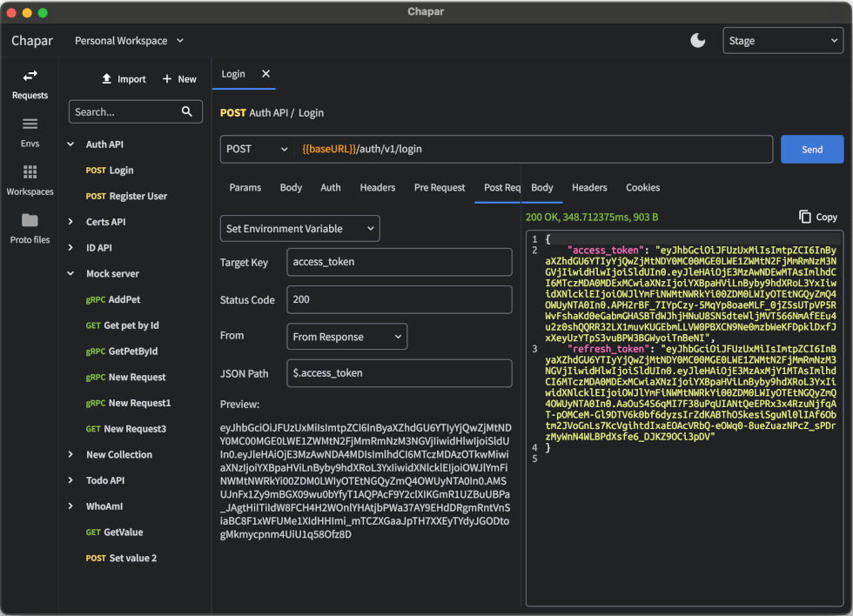Click the search magnifier icon

[186, 111]
